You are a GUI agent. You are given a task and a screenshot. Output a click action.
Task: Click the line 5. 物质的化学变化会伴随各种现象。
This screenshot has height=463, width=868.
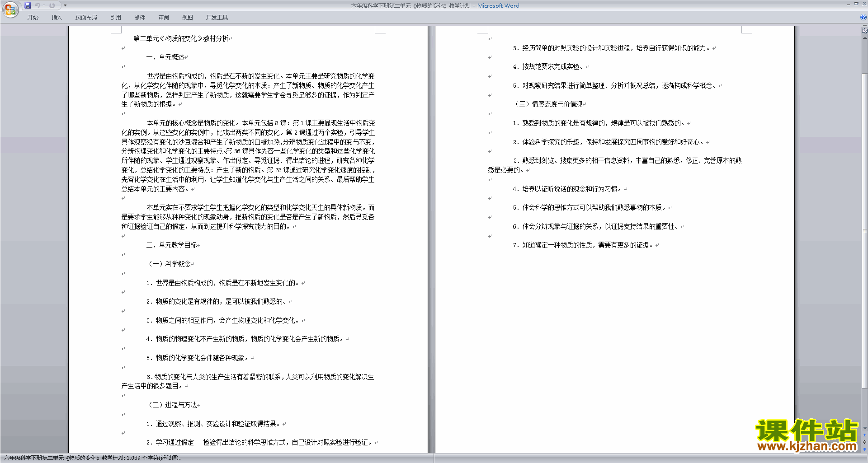[198, 358]
